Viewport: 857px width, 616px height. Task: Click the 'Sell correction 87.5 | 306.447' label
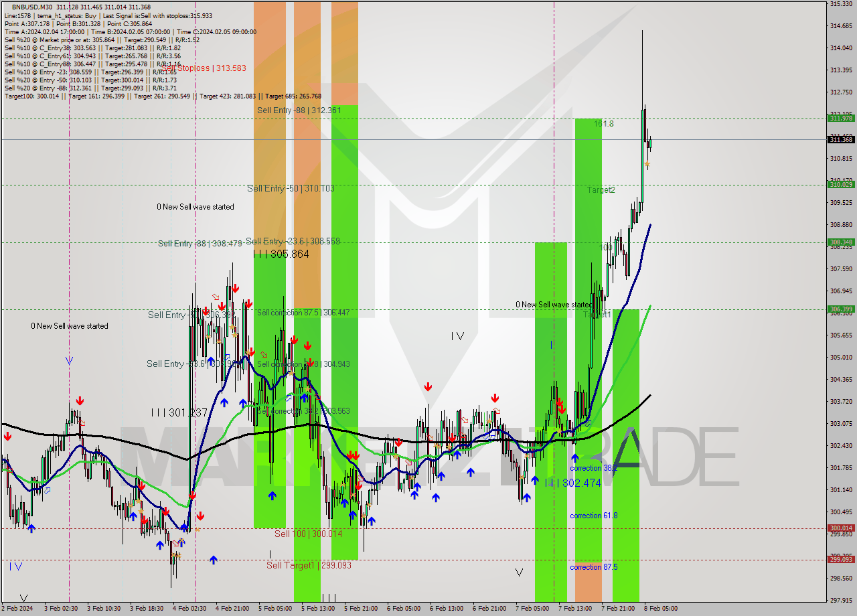(x=303, y=313)
